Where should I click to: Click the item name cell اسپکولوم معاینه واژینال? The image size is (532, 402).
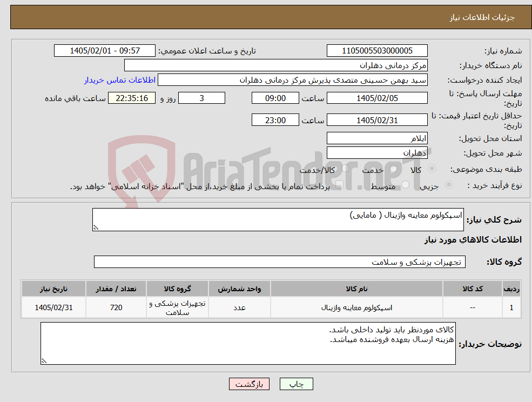356,307
